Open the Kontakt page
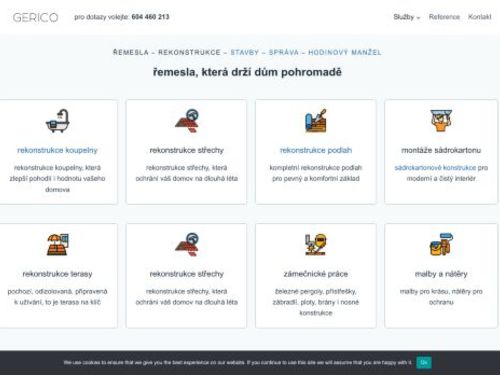This screenshot has height=375, width=500. pos(479,17)
